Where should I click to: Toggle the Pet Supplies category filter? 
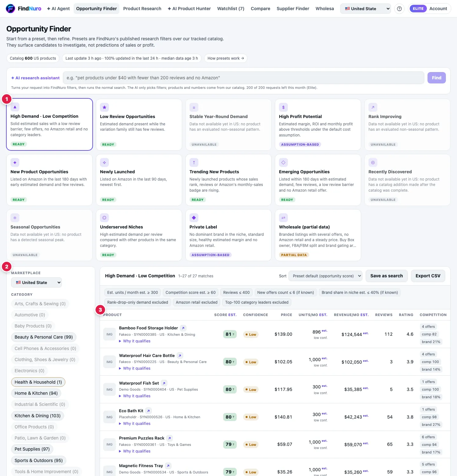pyautogui.click(x=32, y=449)
